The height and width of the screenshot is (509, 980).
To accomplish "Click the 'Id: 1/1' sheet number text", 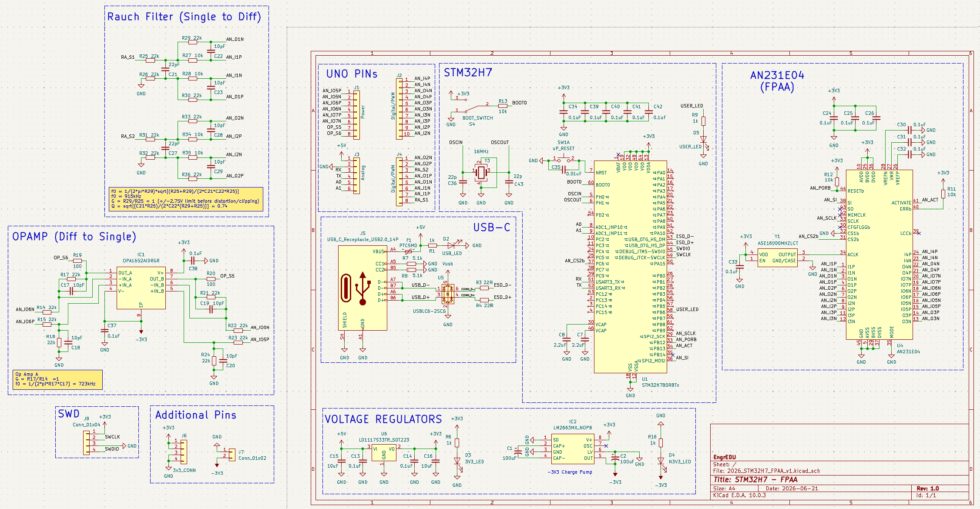I will [926, 496].
